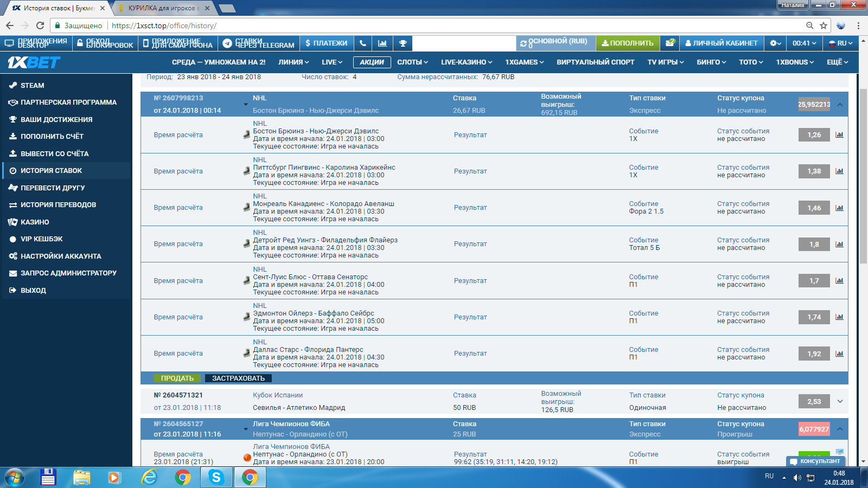Bookmark this page with the star icon

(824, 25)
